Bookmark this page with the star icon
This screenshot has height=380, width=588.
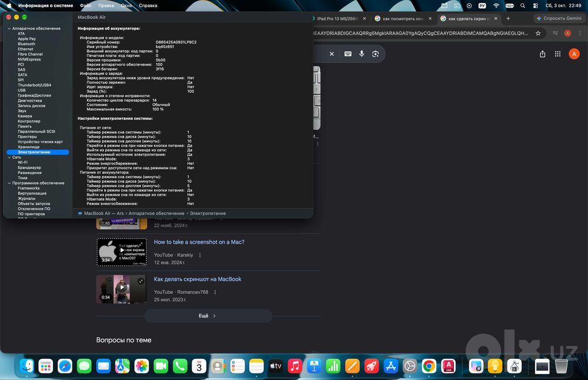538,33
